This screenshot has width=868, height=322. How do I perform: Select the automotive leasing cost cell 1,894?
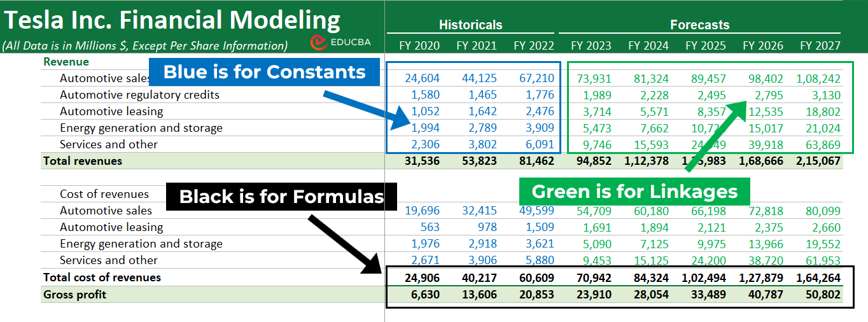[x=654, y=228]
